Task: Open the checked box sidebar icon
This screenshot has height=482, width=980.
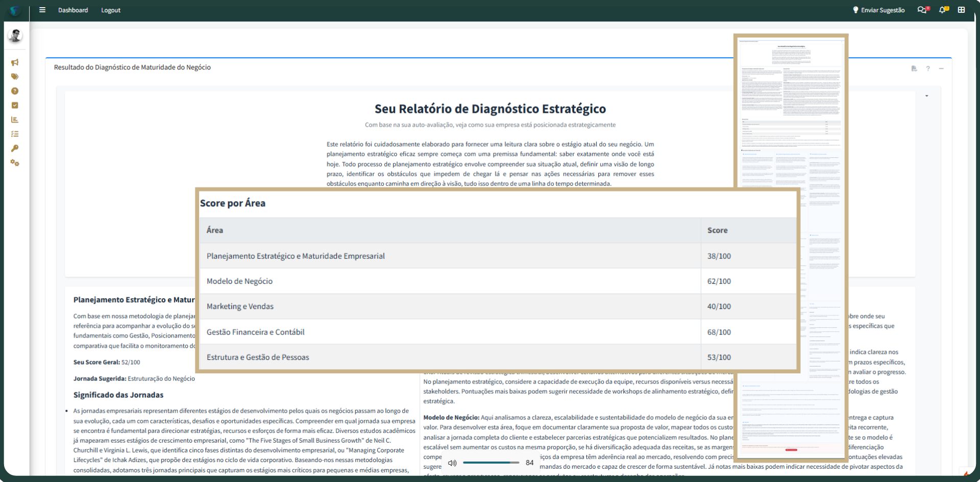Action: coord(15,105)
